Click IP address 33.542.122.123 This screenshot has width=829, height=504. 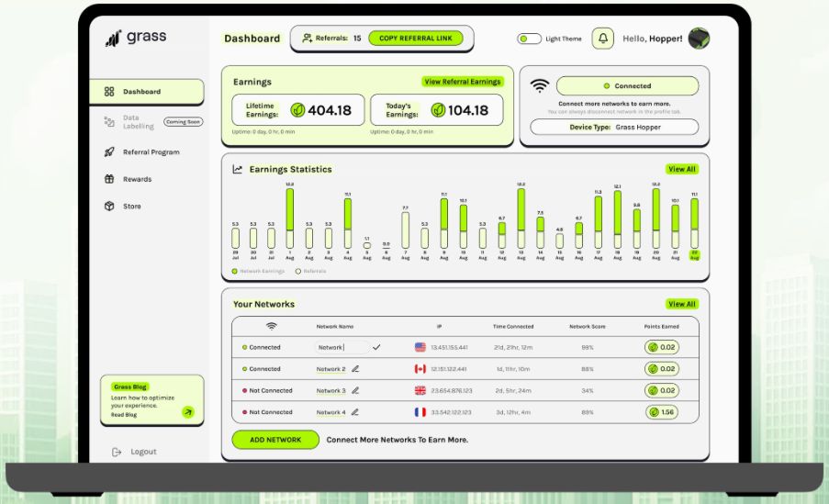(x=451, y=412)
